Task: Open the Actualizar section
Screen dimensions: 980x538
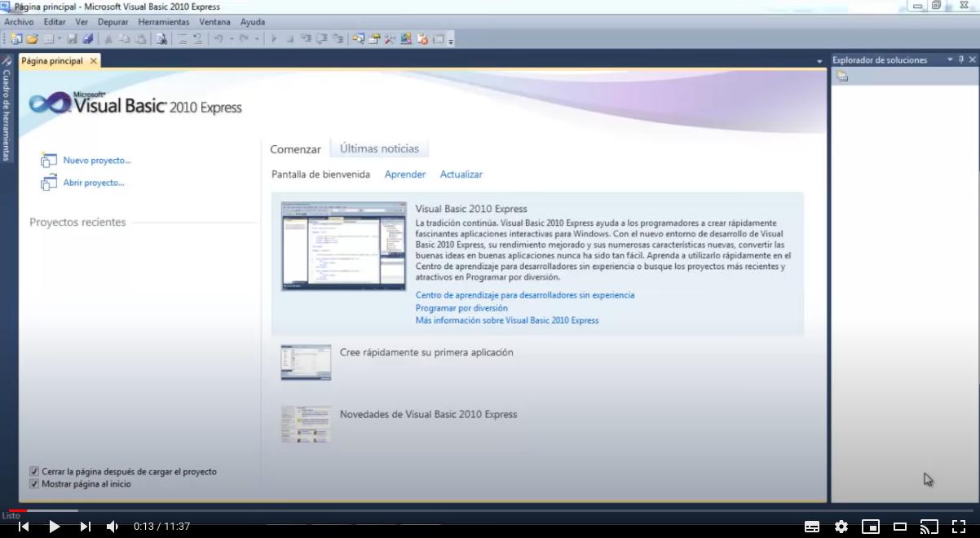Action: [x=461, y=174]
